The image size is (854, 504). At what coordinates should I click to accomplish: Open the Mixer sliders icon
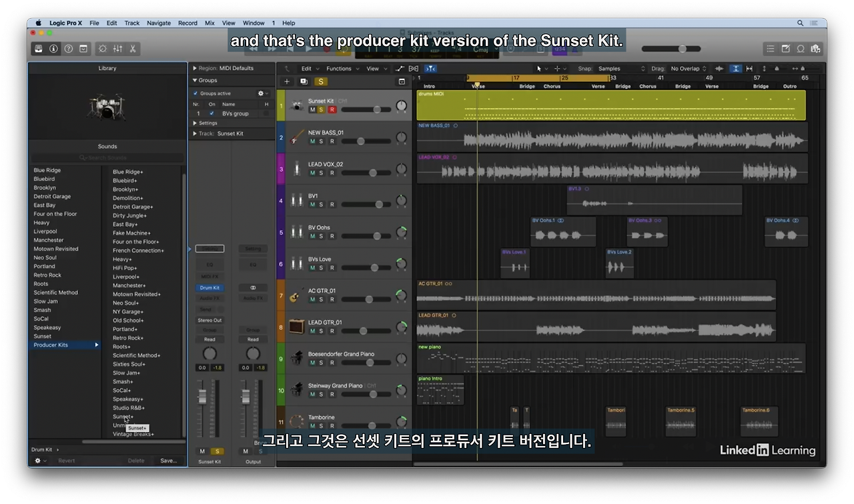(x=118, y=49)
